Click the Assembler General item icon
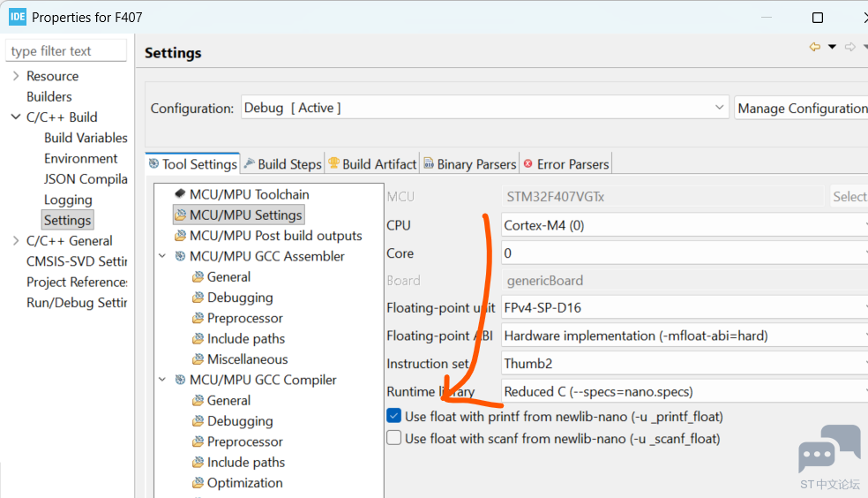The width and height of the screenshot is (868, 498). coord(198,276)
